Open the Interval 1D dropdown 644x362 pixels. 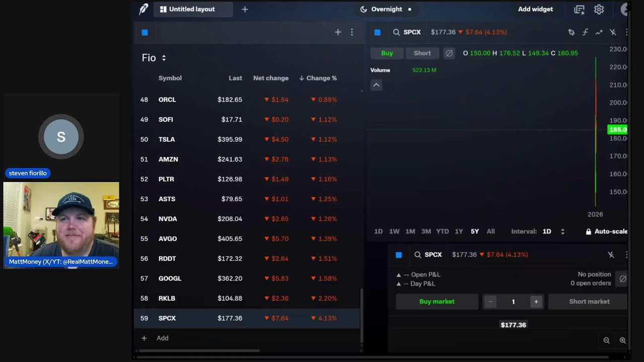[x=553, y=231]
